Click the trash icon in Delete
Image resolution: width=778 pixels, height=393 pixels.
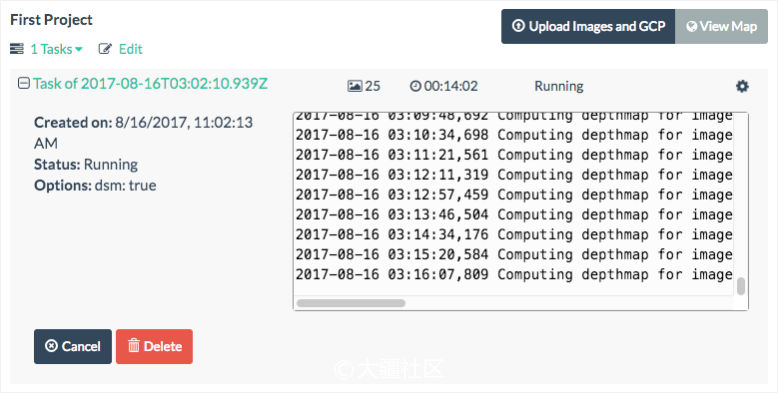134,346
